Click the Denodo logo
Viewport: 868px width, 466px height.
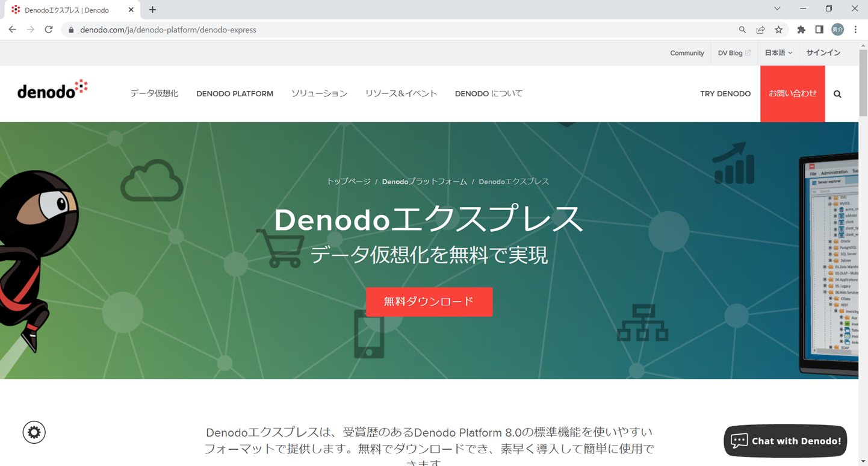click(51, 88)
